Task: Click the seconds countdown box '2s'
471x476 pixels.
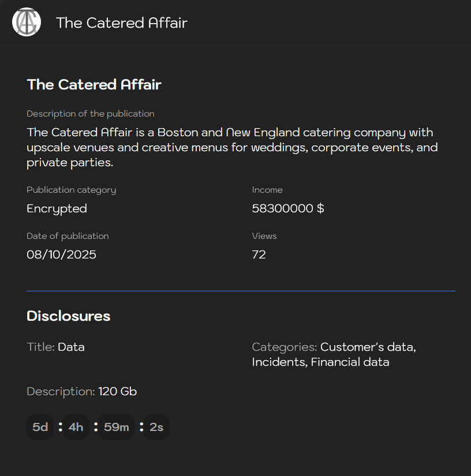Action: point(156,427)
